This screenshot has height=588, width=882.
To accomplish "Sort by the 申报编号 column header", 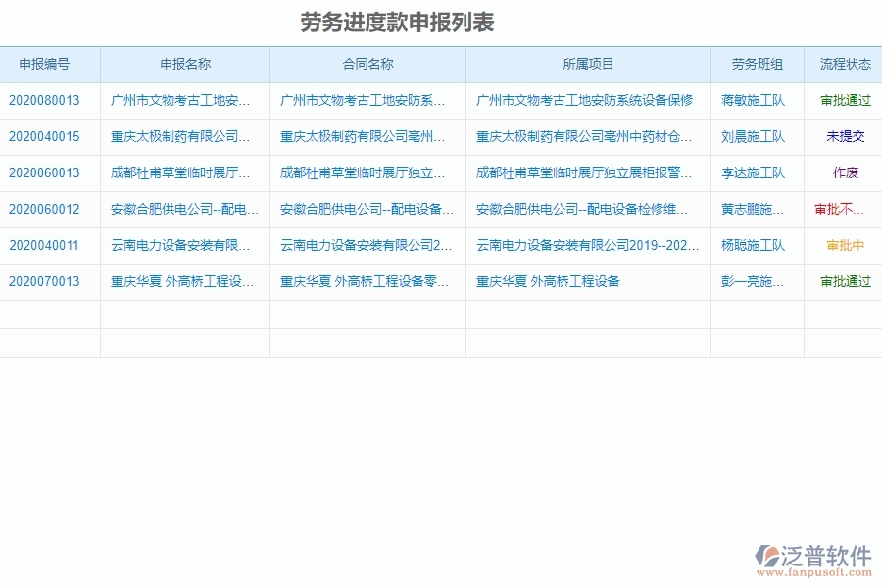I will [x=45, y=65].
